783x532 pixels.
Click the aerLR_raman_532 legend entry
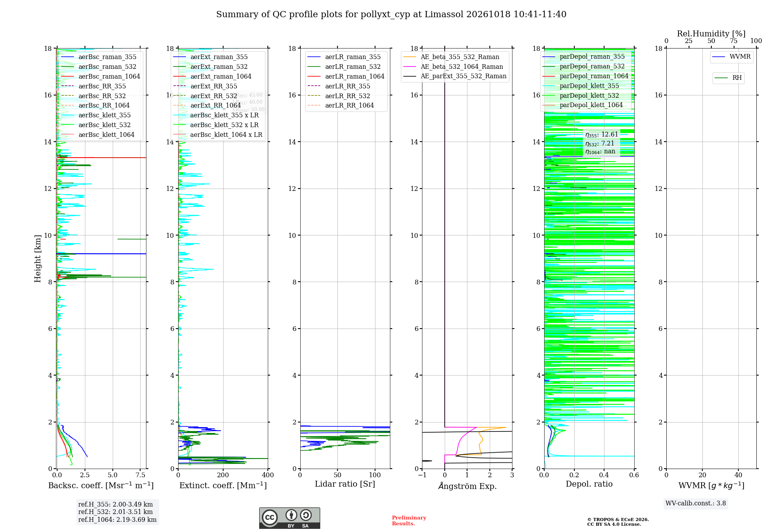(344, 67)
